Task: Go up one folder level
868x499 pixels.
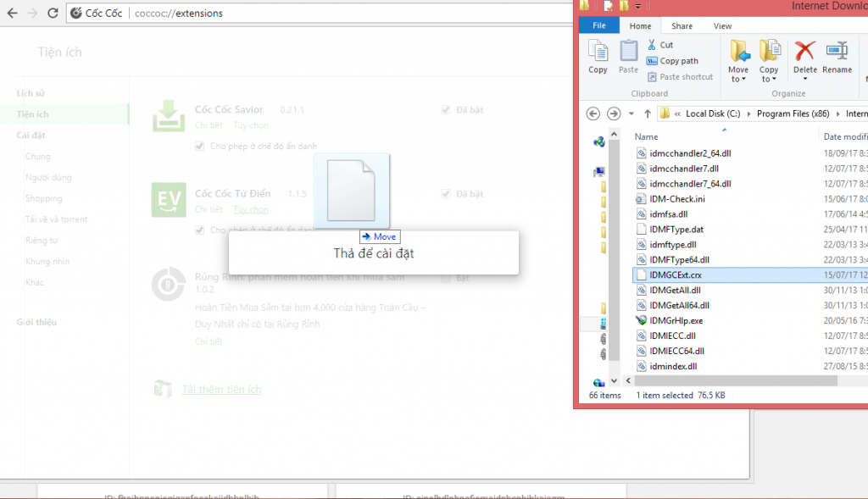Action: 647,114
